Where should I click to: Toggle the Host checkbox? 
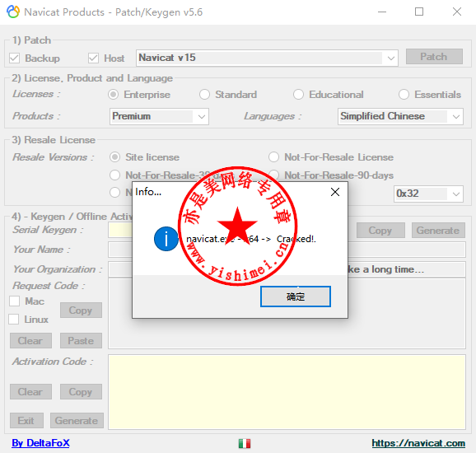pos(93,58)
